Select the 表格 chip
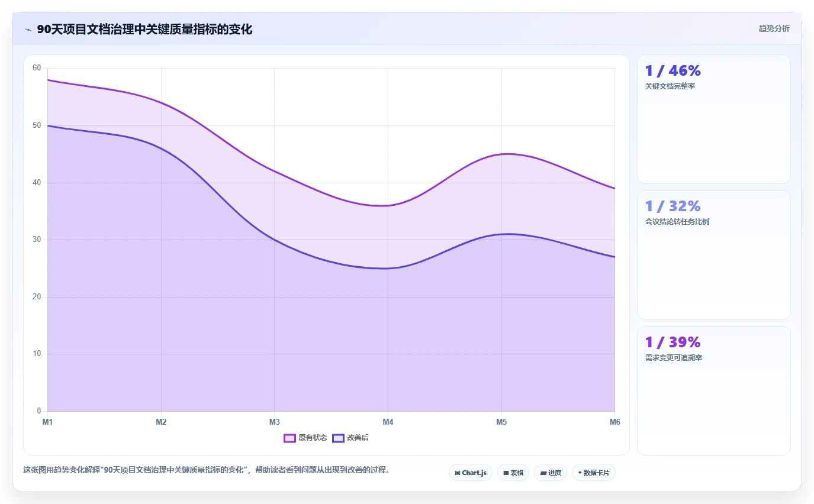Viewport: 814px width, 504px height. [513, 473]
